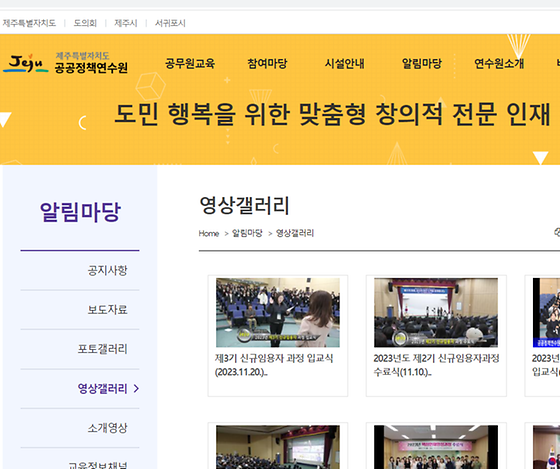Click the 영상갤러리 page heading
The width and height of the screenshot is (560, 469).
pos(244,205)
